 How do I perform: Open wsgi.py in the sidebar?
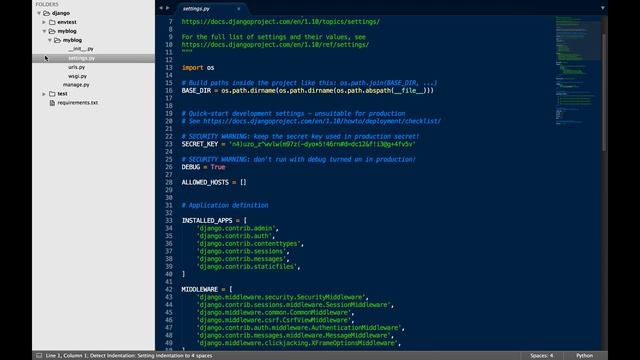click(x=78, y=76)
